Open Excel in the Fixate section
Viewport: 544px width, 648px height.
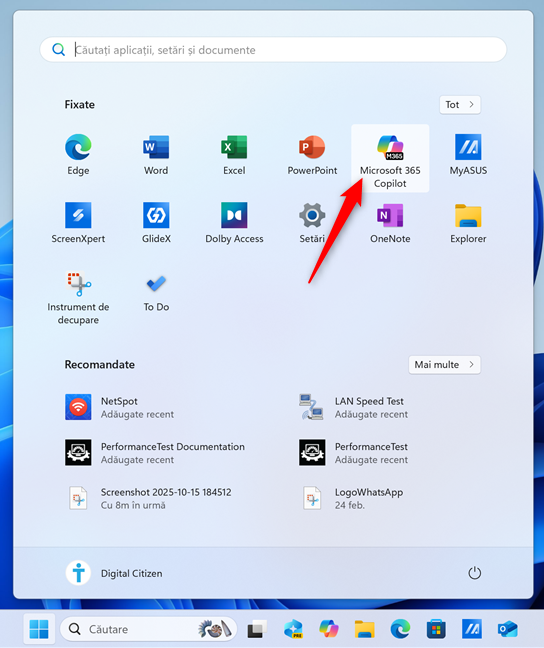coord(234,155)
